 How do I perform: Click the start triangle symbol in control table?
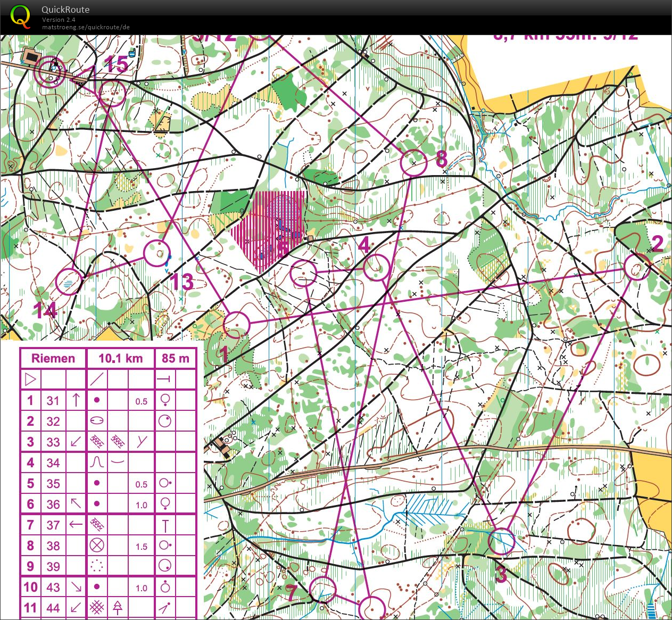coord(30,379)
